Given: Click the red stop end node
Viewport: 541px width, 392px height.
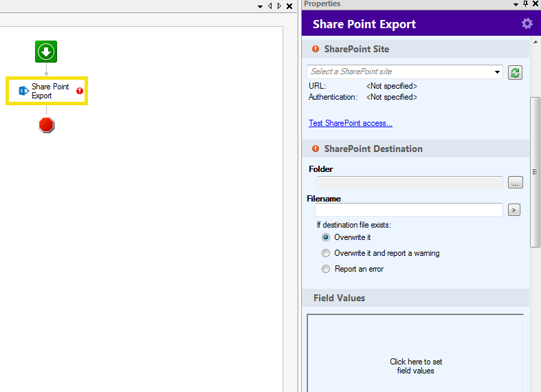Looking at the screenshot, I should tap(46, 125).
